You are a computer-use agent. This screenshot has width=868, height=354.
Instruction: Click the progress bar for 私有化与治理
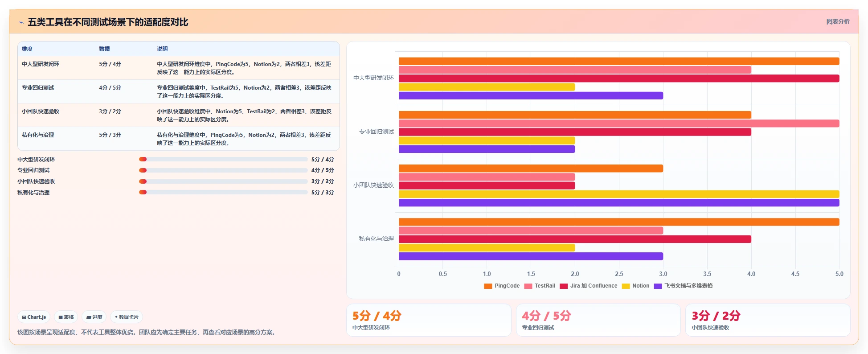pos(223,192)
